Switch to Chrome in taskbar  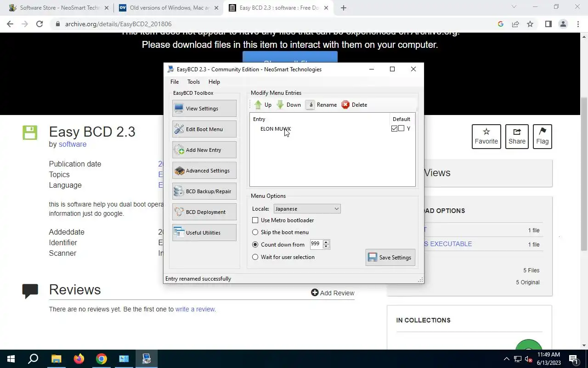(x=102, y=359)
